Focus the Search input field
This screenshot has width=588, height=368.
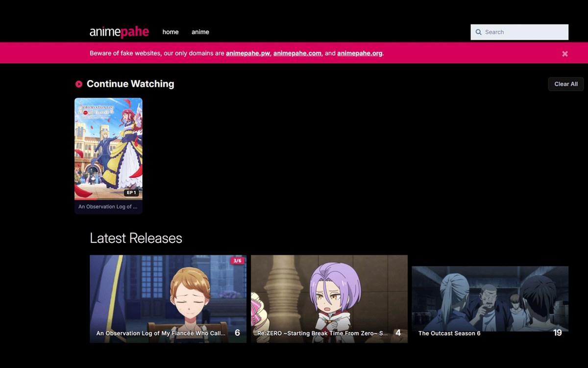(519, 32)
